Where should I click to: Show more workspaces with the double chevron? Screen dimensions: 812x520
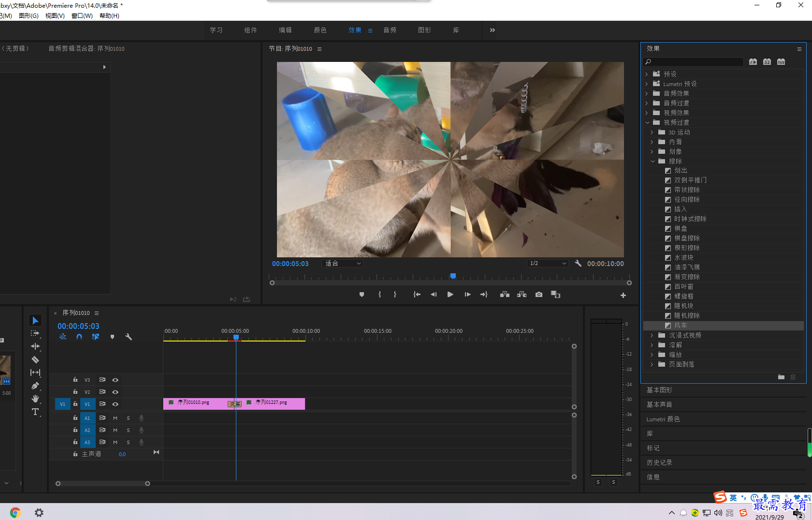(492, 30)
